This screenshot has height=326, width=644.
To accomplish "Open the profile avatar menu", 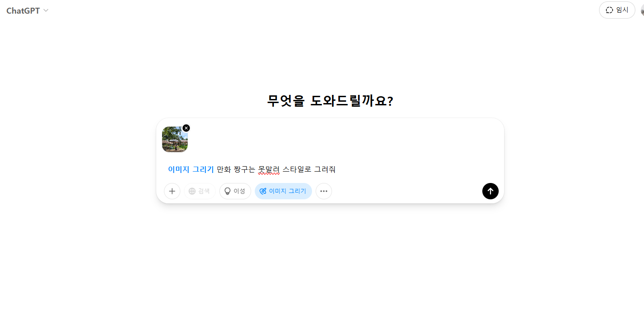I will (642, 10).
